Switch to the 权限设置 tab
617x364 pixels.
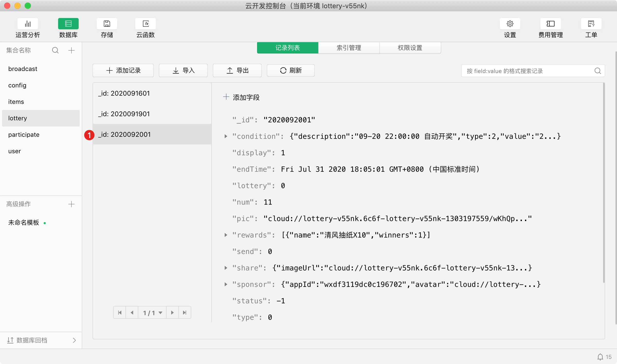(x=410, y=48)
